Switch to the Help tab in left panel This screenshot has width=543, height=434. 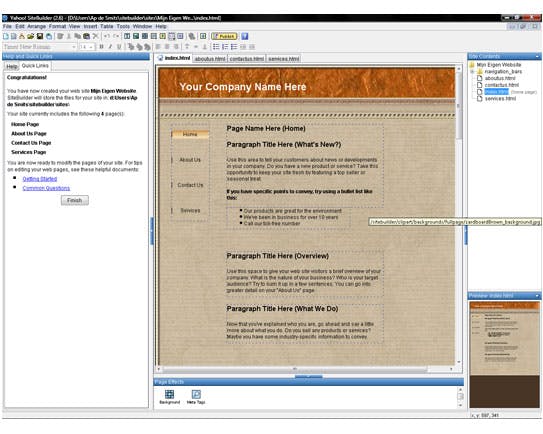[x=11, y=67]
